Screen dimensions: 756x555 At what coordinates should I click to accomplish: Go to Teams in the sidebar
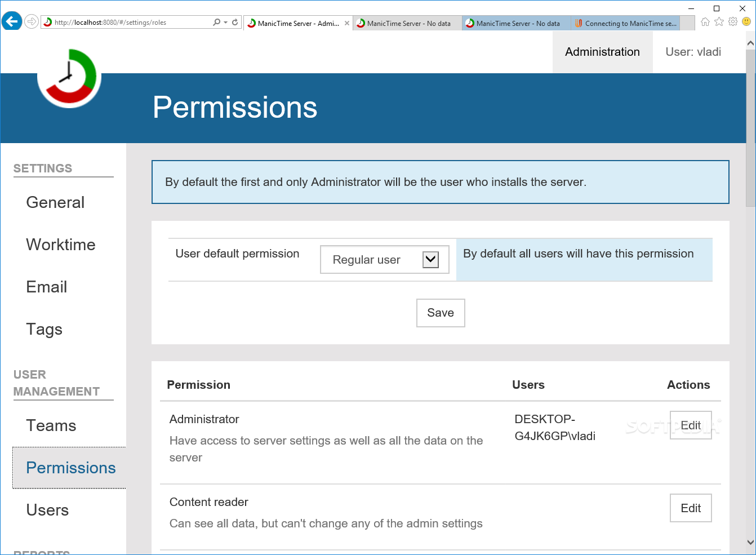point(51,425)
